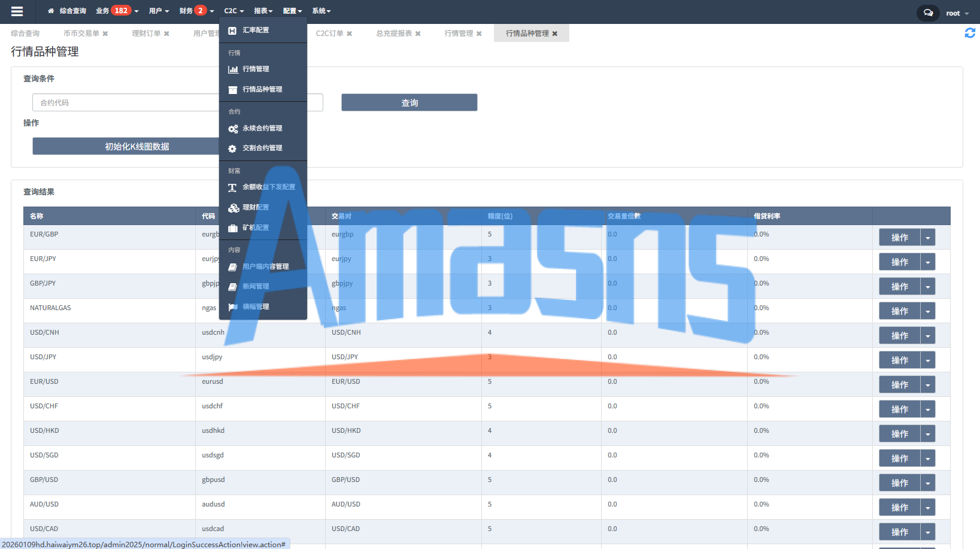This screenshot has width=980, height=549.
Task: Focus the 合约代码 input field
Action: click(126, 102)
